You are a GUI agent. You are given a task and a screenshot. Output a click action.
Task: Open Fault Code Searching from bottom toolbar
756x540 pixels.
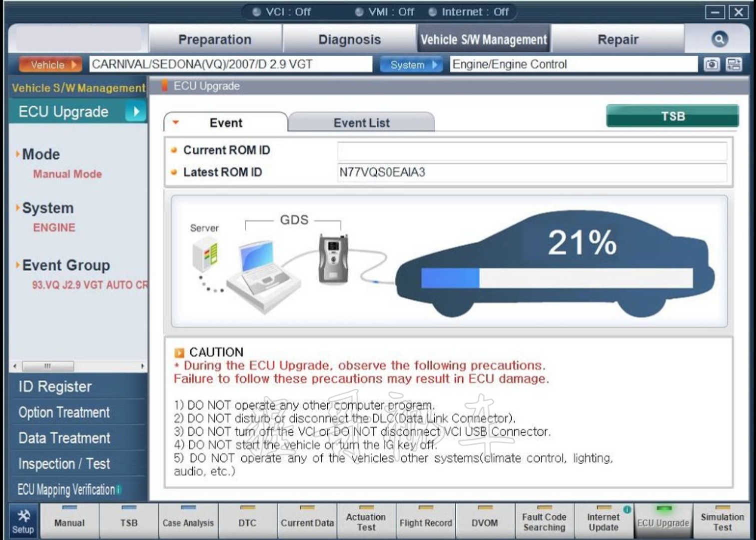[544, 521]
